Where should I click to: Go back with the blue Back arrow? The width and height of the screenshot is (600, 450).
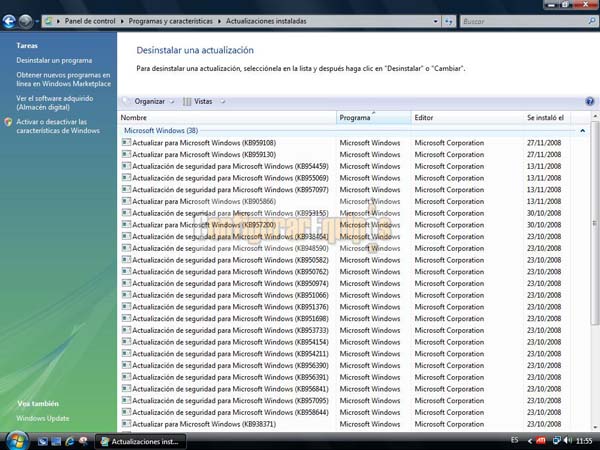pyautogui.click(x=9, y=21)
